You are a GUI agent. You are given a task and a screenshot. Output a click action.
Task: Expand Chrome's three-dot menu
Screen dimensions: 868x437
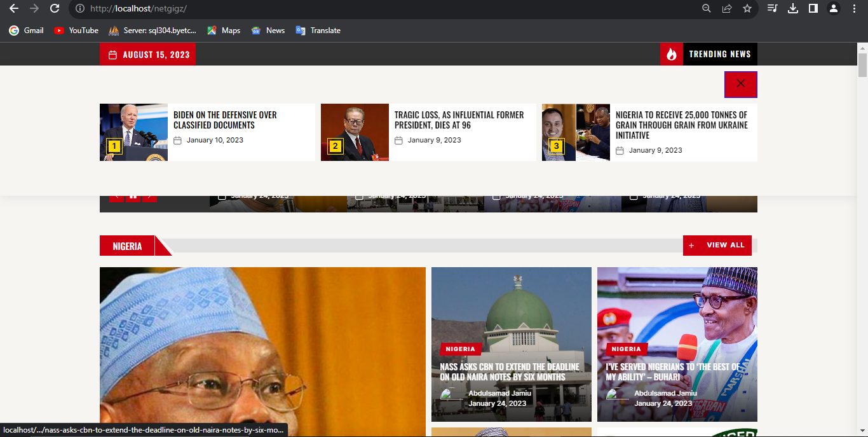pyautogui.click(x=854, y=8)
